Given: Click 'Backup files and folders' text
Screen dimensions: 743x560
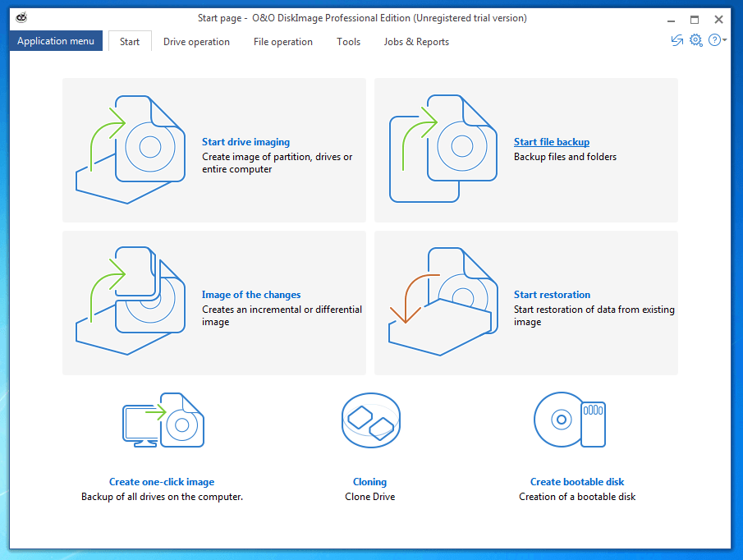Looking at the screenshot, I should (566, 157).
